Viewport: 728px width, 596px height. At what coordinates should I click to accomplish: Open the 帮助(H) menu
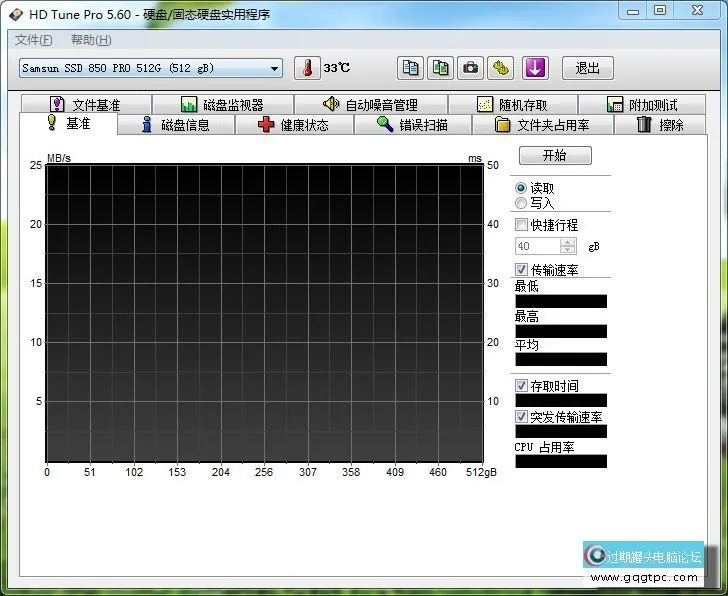[x=91, y=40]
